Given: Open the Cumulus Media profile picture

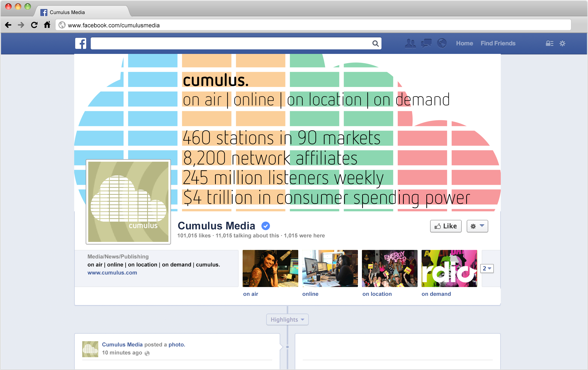Looking at the screenshot, I should (x=128, y=202).
